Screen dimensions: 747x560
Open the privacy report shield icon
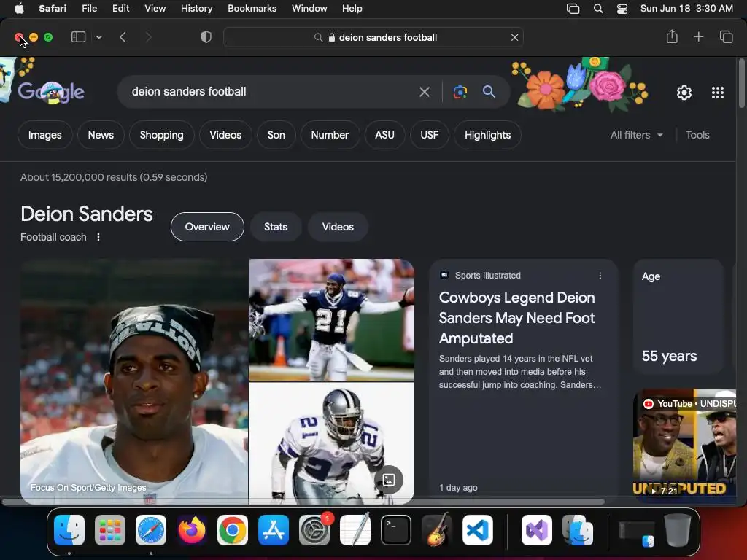tap(206, 37)
